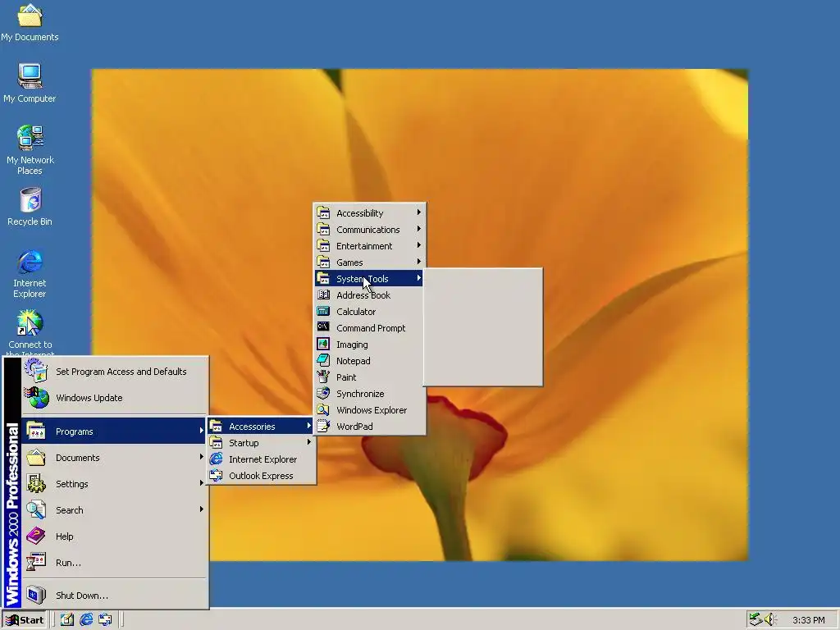Expand the Accessibility submenu
The height and width of the screenshot is (630, 840).
click(370, 213)
